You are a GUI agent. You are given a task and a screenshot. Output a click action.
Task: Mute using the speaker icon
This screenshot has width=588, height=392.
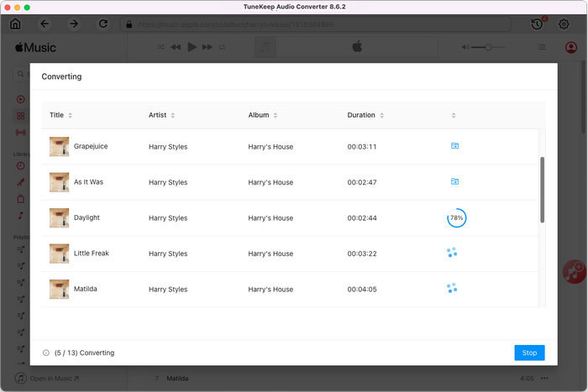(x=465, y=47)
